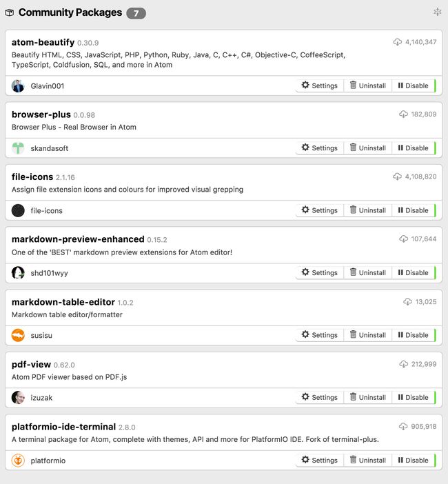Disable the atom-beautify package
Image resolution: width=448 pixels, height=484 pixels.
click(x=414, y=85)
